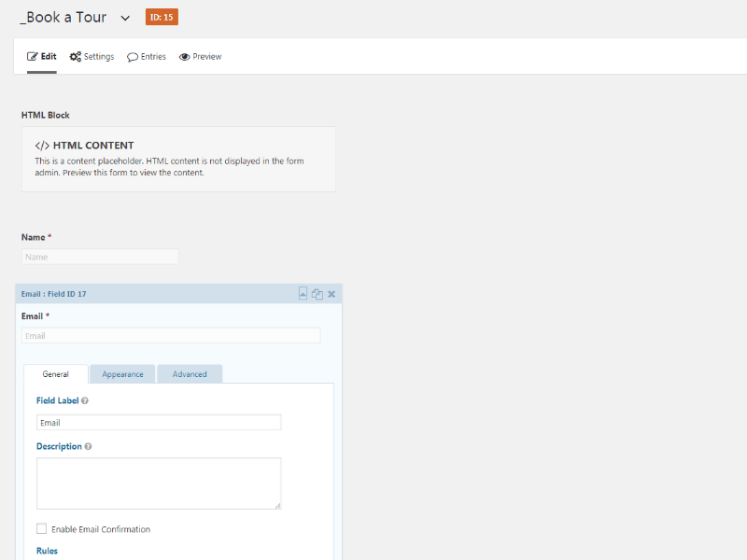Viewport: 747px width, 560px height.
Task: Click the Field Label help icon
Action: [85, 400]
